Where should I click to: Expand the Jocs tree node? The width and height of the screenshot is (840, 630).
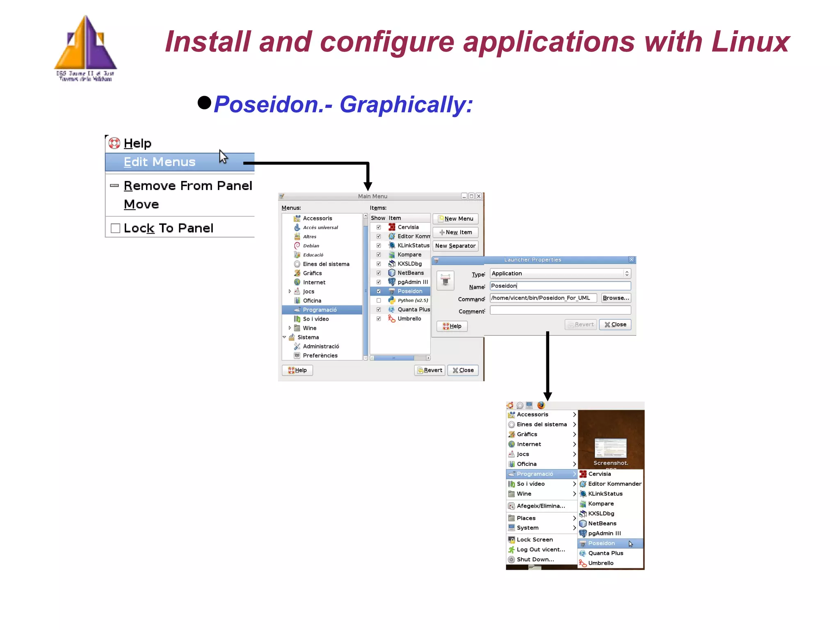coord(290,291)
